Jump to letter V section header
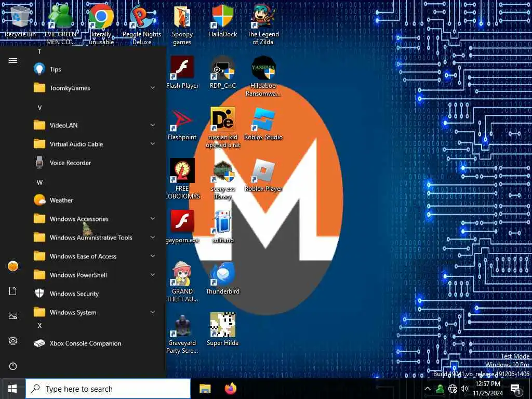Image resolution: width=532 pixels, height=399 pixels. pos(39,108)
